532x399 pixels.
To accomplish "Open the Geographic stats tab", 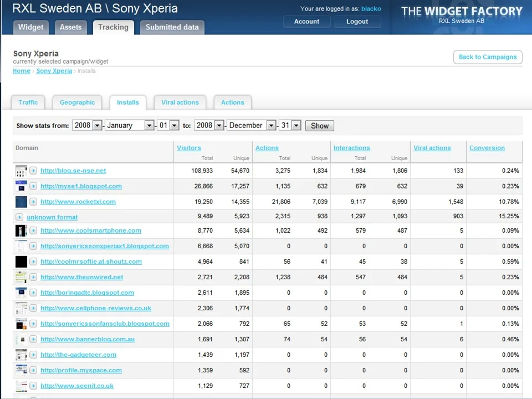I will [x=78, y=103].
